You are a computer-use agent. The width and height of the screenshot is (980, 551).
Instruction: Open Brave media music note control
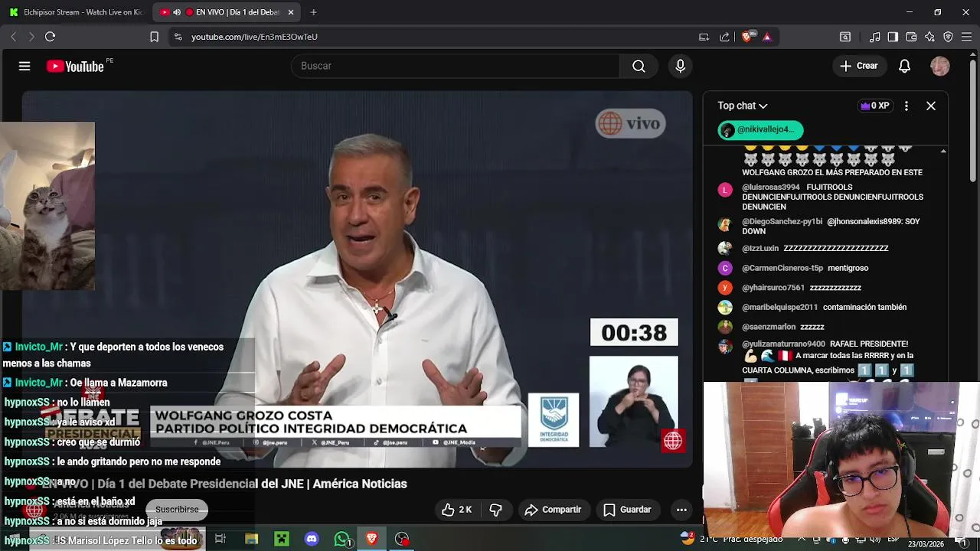(x=874, y=37)
